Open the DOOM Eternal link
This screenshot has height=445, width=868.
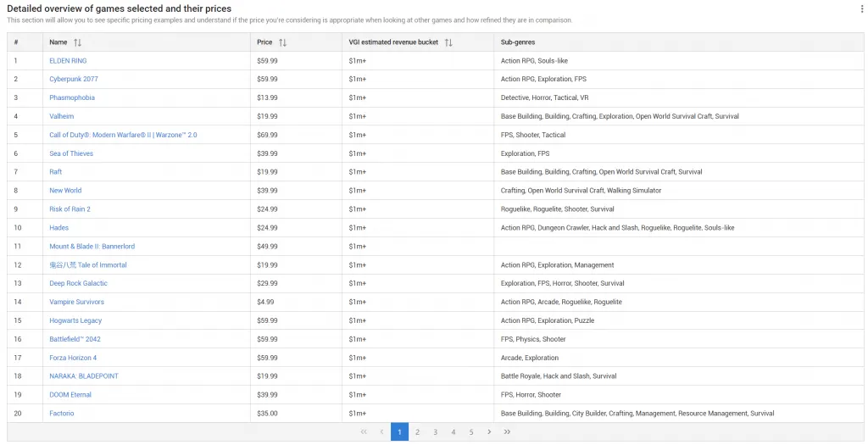point(70,395)
